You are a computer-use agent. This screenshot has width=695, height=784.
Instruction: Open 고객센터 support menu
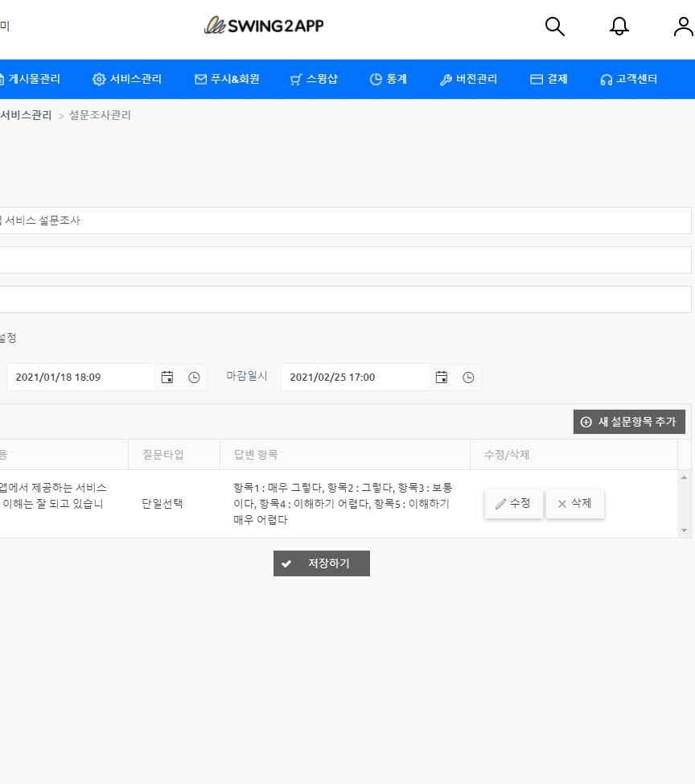[x=628, y=79]
